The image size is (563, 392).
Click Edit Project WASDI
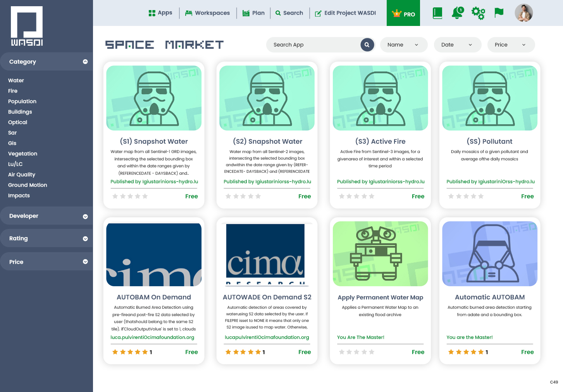coord(345,13)
